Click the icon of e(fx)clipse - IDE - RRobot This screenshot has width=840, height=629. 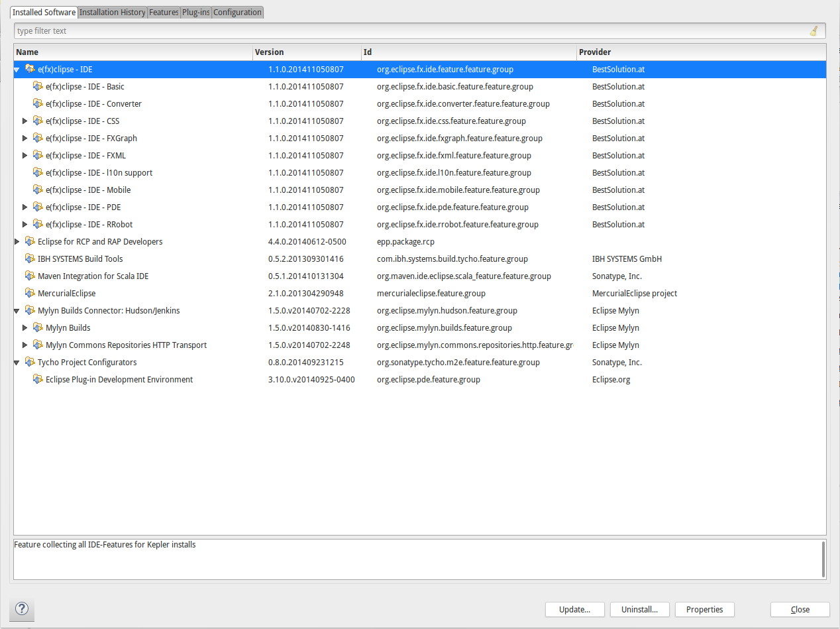[x=38, y=224]
